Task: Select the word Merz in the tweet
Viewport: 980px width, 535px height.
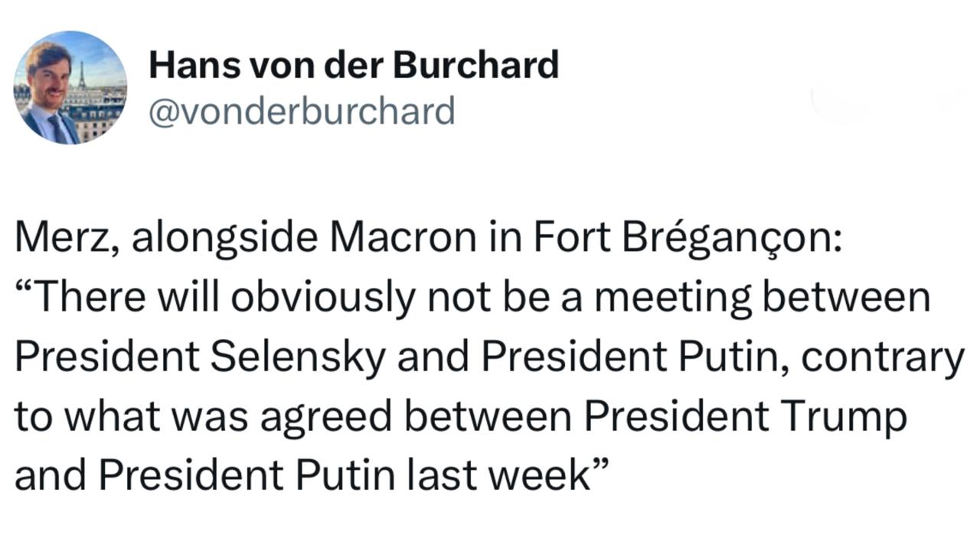Action: click(63, 241)
